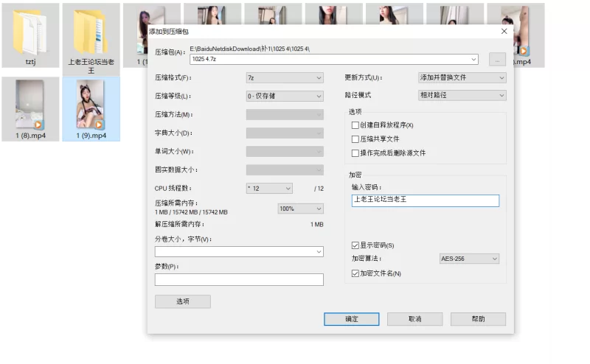Click the 加密 group label

(x=355, y=175)
